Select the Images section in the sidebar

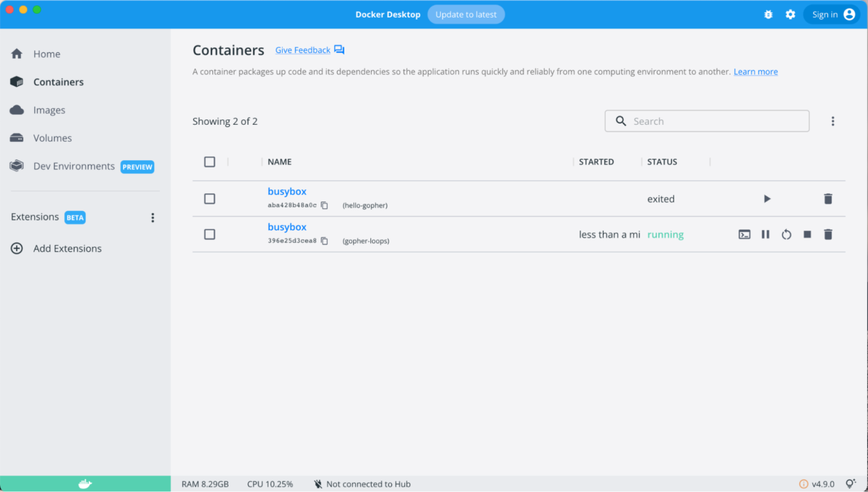[49, 109]
